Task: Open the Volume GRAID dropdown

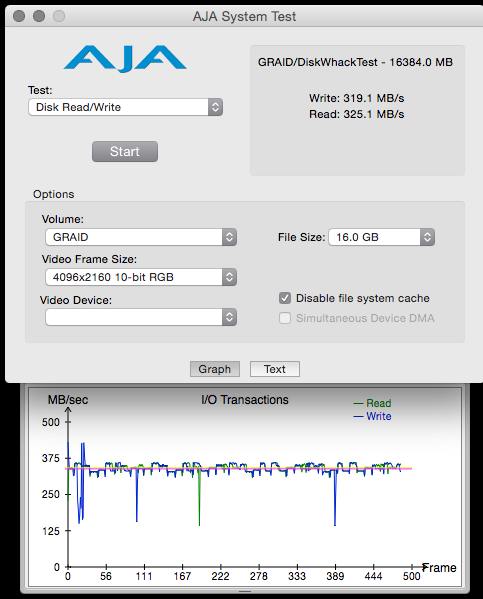Action: pyautogui.click(x=141, y=237)
